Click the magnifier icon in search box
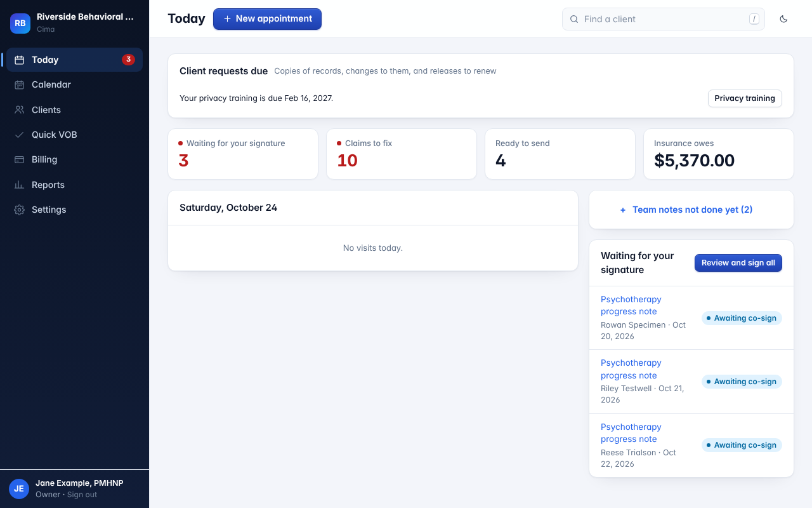Screen dimensions: 812x508 (574, 19)
